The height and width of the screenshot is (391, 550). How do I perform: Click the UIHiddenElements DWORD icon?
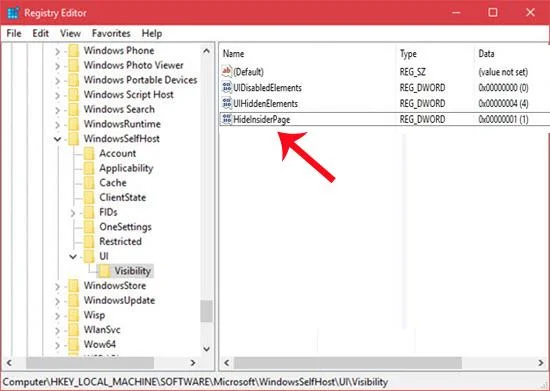pos(227,103)
